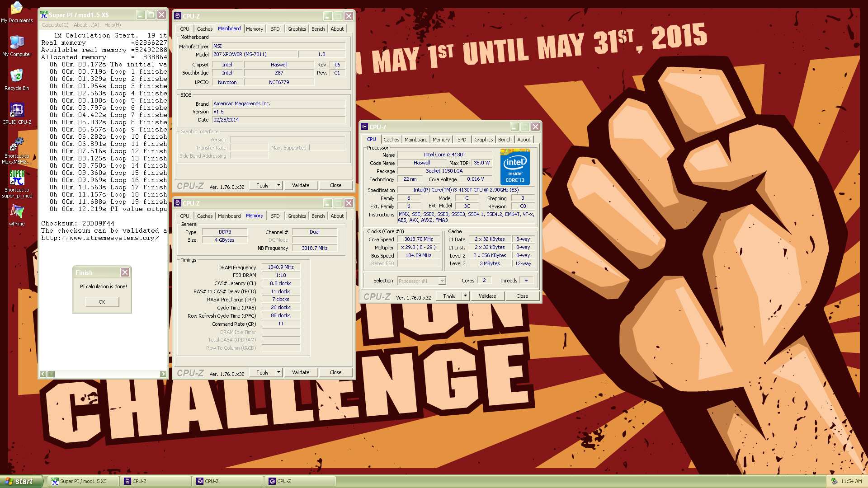The height and width of the screenshot is (488, 868).
Task: Click Tools button in Mainboard window
Action: [x=262, y=185]
